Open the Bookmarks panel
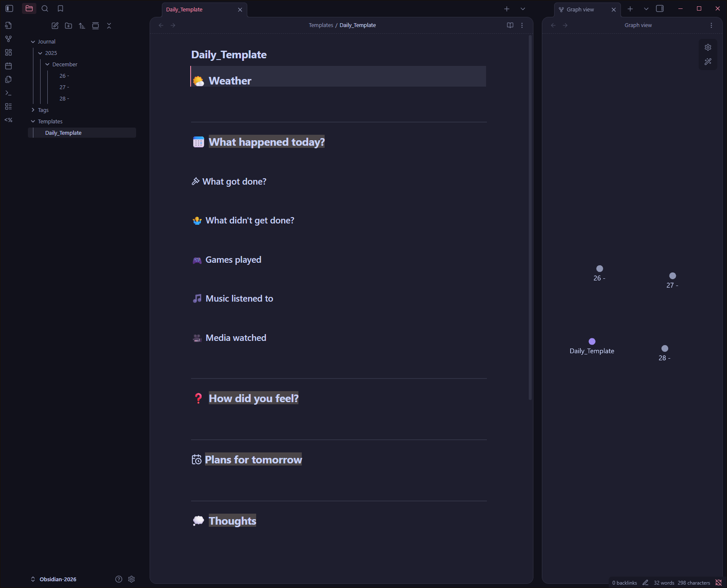This screenshot has height=588, width=727. (60, 8)
